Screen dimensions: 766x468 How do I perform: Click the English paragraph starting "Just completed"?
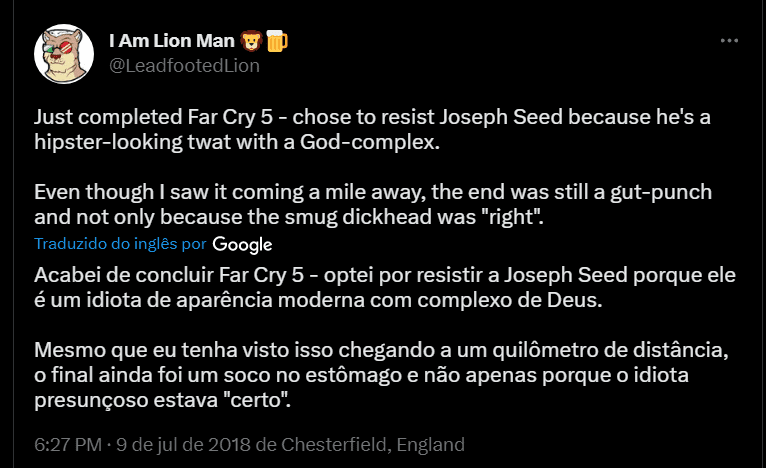[372, 130]
